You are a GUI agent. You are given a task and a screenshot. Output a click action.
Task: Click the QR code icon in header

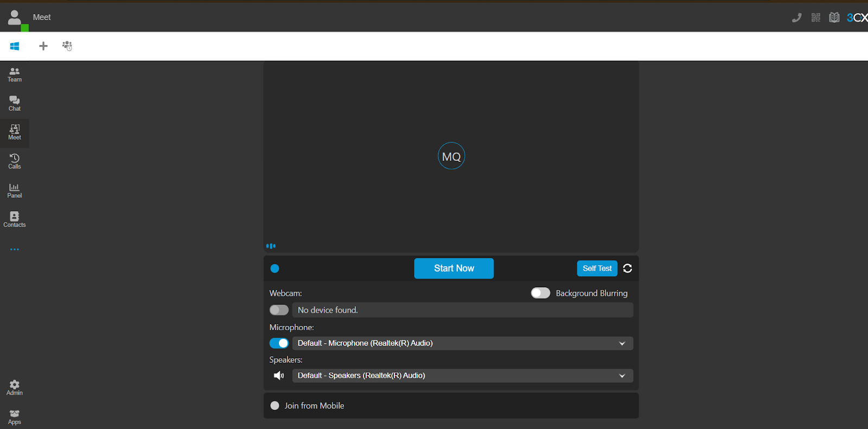[815, 17]
